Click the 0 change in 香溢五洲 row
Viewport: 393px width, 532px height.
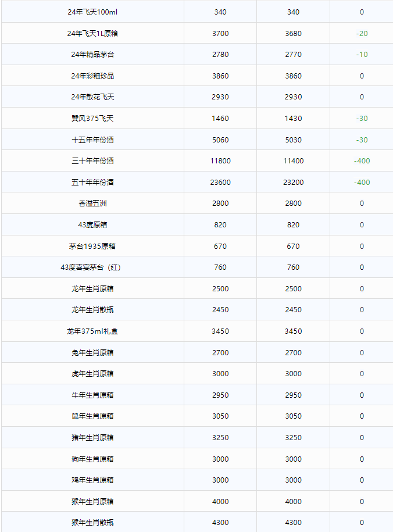[362, 203]
